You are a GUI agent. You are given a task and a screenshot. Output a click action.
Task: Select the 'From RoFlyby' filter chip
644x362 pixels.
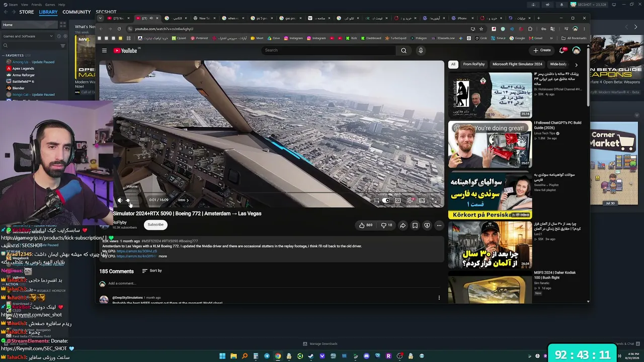click(474, 64)
